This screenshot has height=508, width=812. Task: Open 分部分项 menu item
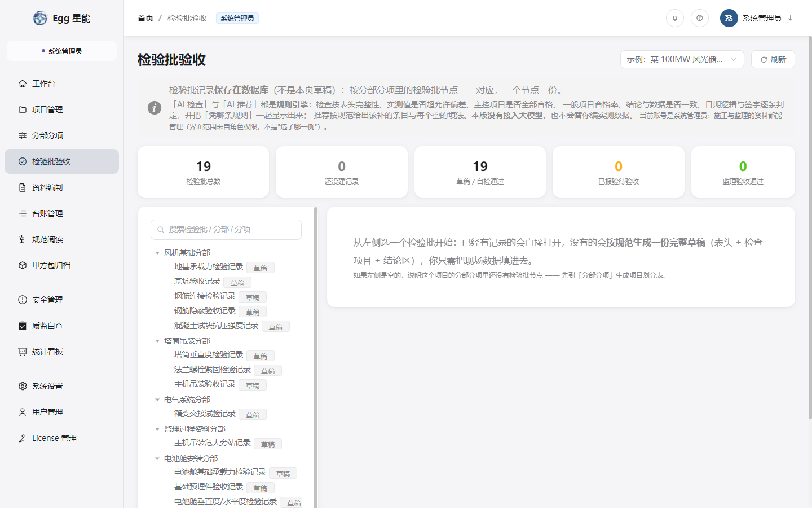pos(61,135)
